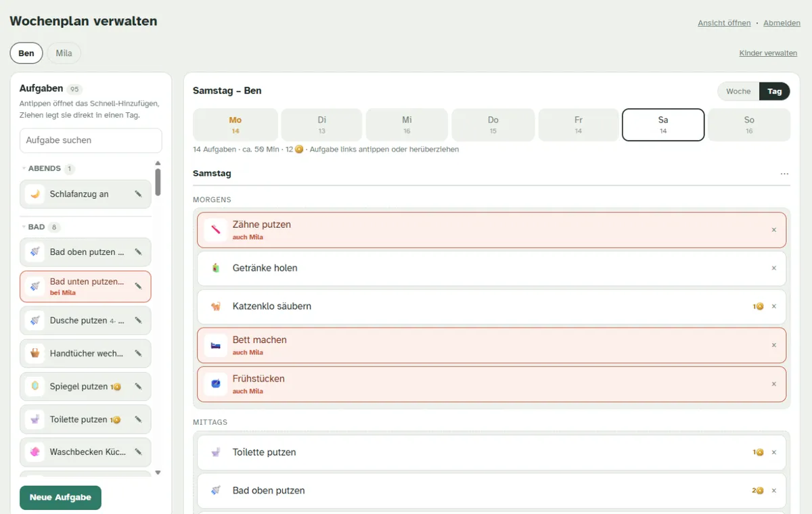Select the Fr day tab
The image size is (812, 514).
[x=578, y=124]
